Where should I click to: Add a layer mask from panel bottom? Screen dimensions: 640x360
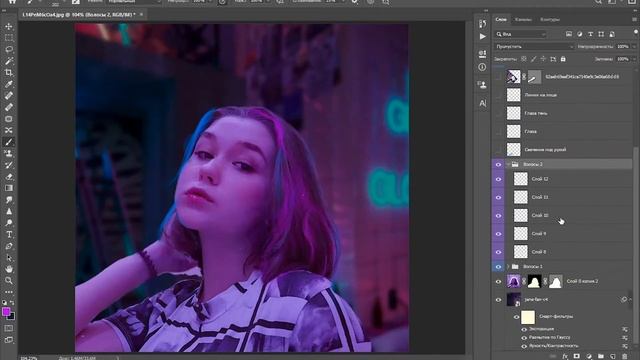tap(576, 356)
